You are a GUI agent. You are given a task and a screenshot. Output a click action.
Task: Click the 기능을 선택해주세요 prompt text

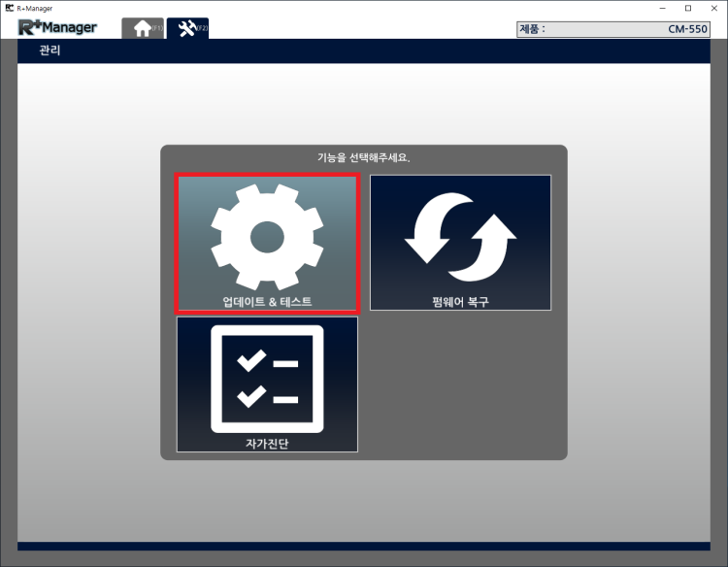[363, 157]
